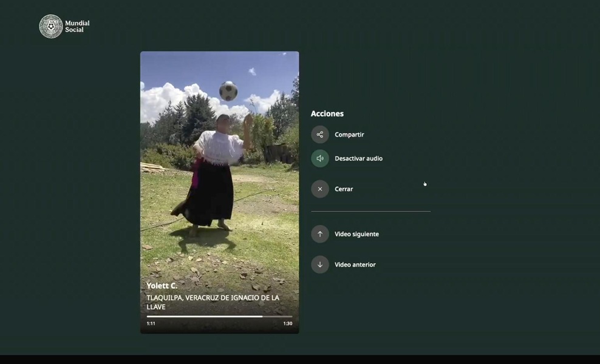Click the Mundial Social crest logo
The image size is (600, 364).
coord(51,27)
